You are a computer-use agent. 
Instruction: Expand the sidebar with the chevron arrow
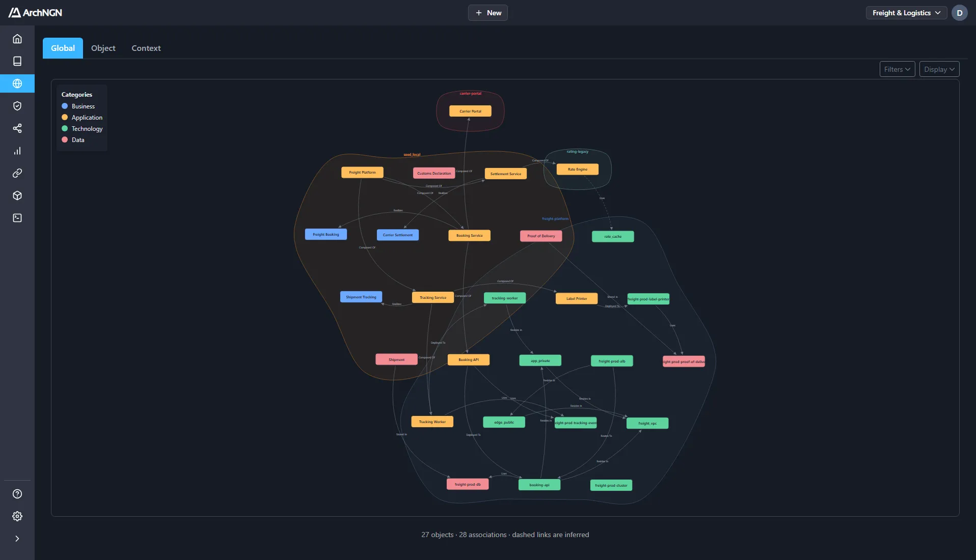coord(17,539)
